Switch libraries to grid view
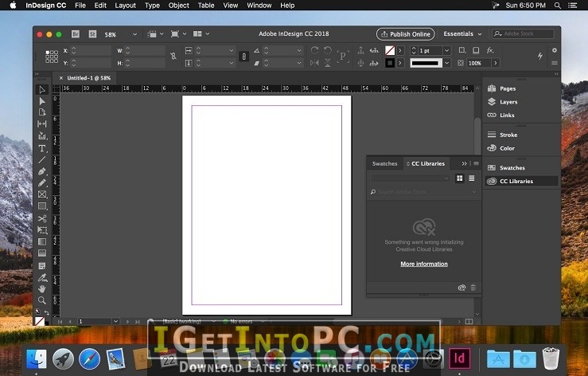 460,178
